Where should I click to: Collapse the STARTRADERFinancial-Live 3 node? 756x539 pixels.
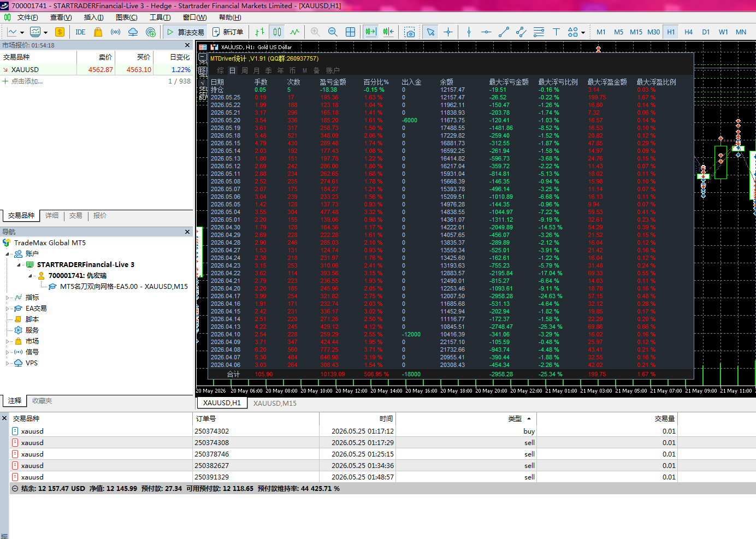19,265
